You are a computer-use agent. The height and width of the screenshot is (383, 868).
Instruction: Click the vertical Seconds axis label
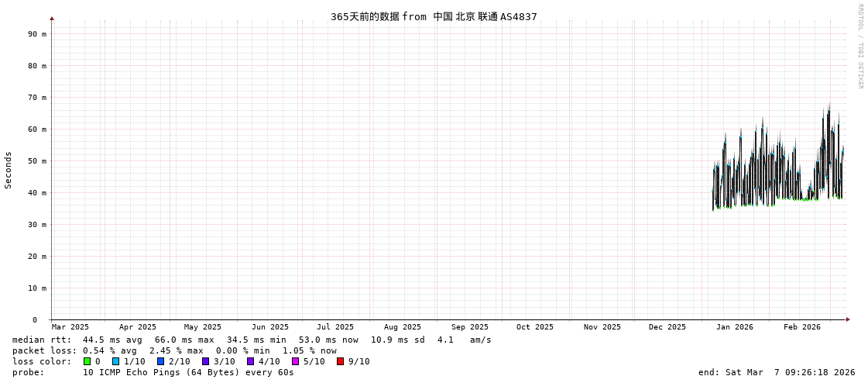(x=9, y=170)
